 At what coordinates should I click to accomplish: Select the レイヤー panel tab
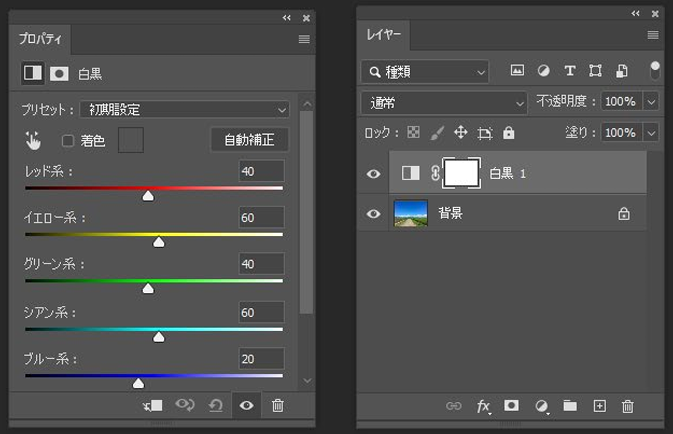(383, 35)
